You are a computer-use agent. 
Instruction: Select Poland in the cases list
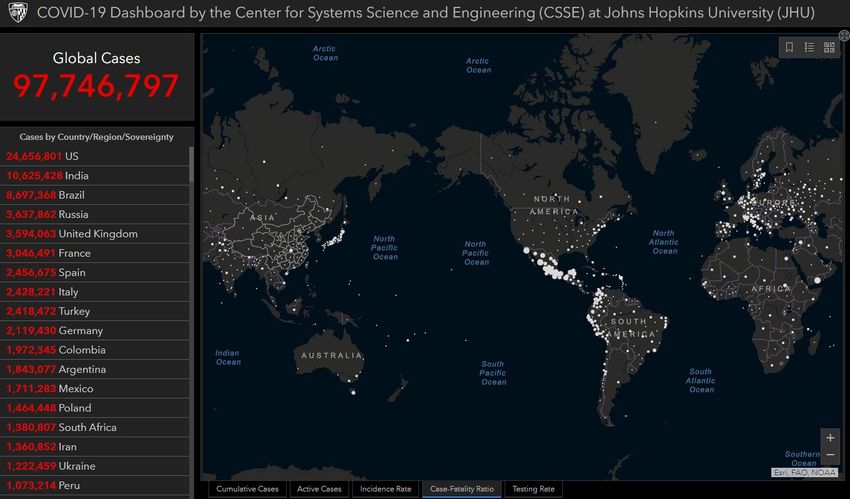coord(94,408)
